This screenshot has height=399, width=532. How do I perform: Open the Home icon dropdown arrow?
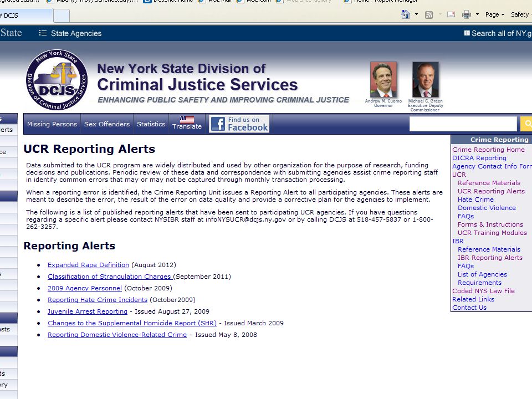pyautogui.click(x=416, y=14)
